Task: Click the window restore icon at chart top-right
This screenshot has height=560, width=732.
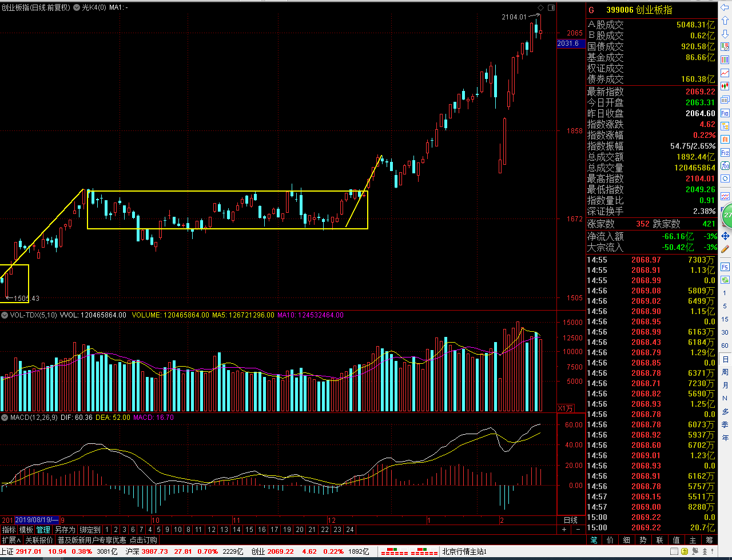Action: coord(551,7)
